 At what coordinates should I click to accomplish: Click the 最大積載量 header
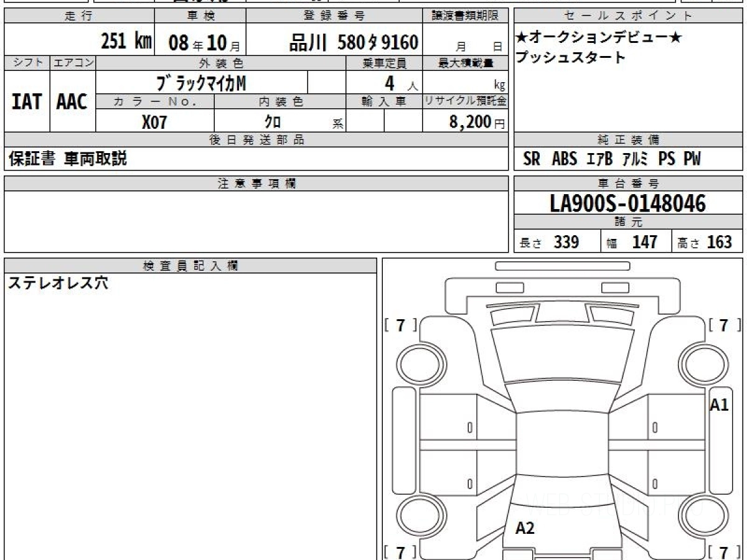coord(466,63)
